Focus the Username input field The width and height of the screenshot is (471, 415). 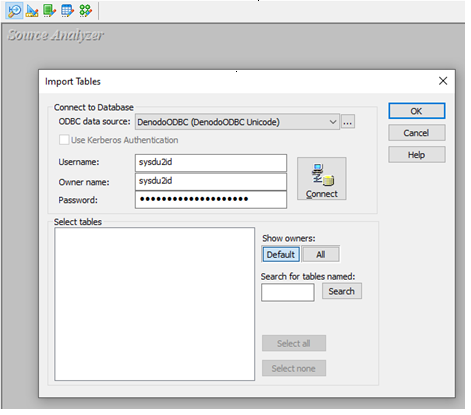click(211, 163)
